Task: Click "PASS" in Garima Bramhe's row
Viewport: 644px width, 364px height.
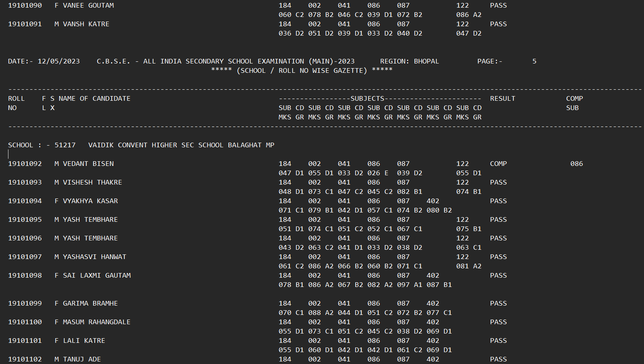Action: (499, 303)
